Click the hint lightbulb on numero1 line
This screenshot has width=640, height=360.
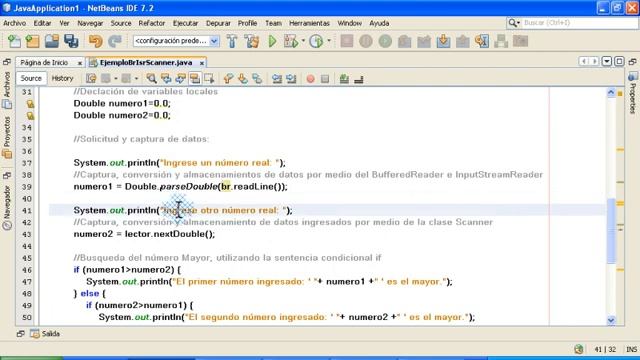tap(30, 104)
